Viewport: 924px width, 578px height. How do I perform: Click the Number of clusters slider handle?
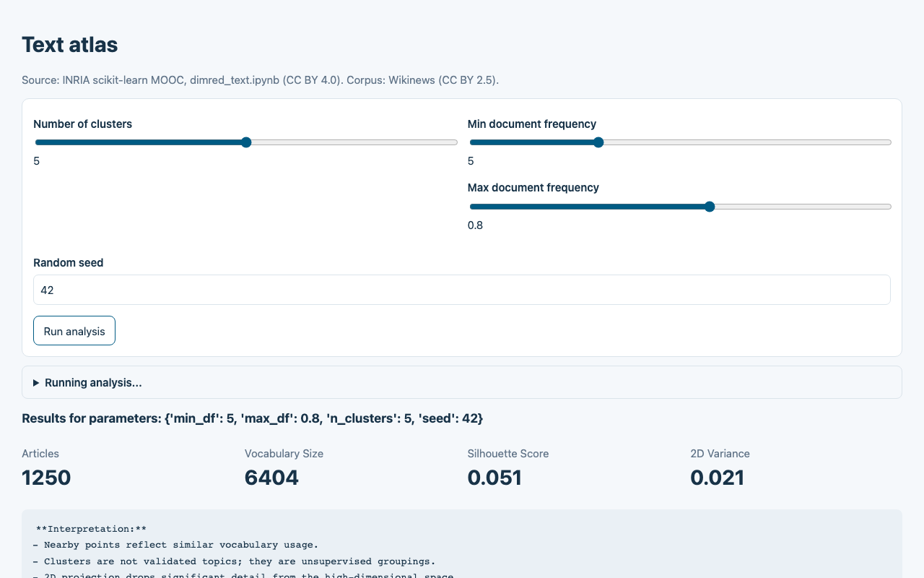pos(246,142)
